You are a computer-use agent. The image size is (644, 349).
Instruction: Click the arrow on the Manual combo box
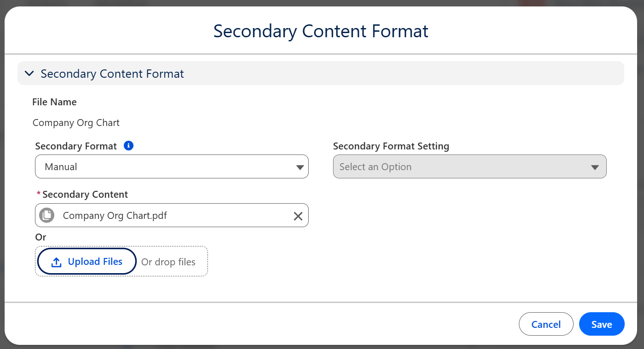click(300, 167)
